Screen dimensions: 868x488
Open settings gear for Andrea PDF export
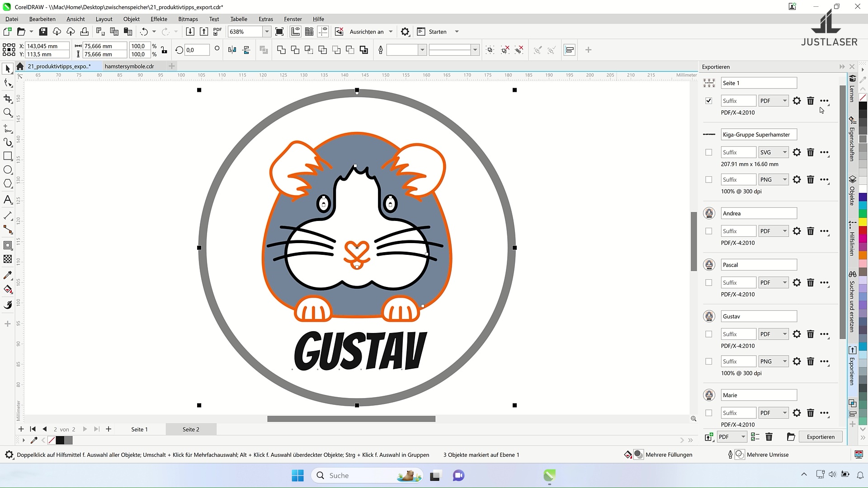pos(797,231)
